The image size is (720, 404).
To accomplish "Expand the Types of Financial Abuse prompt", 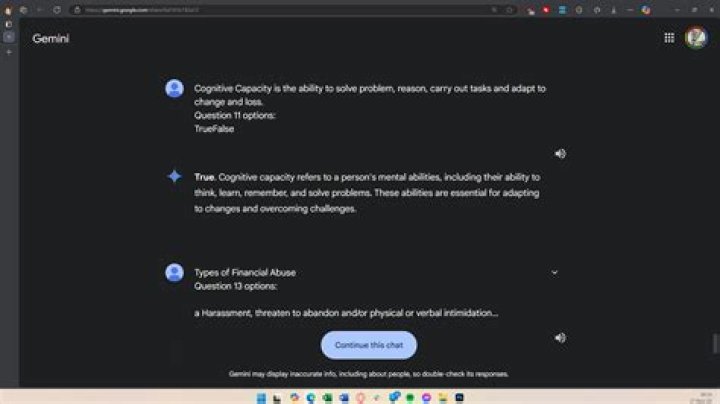I will tap(555, 273).
